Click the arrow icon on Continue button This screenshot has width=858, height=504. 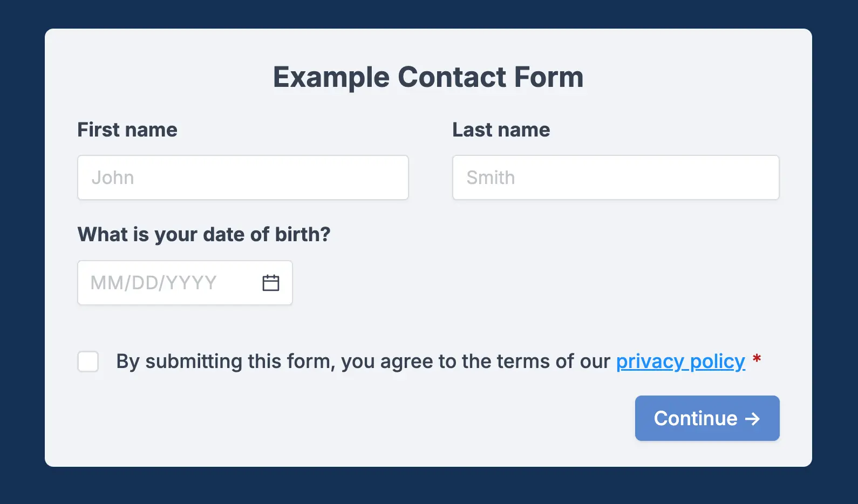tap(752, 418)
